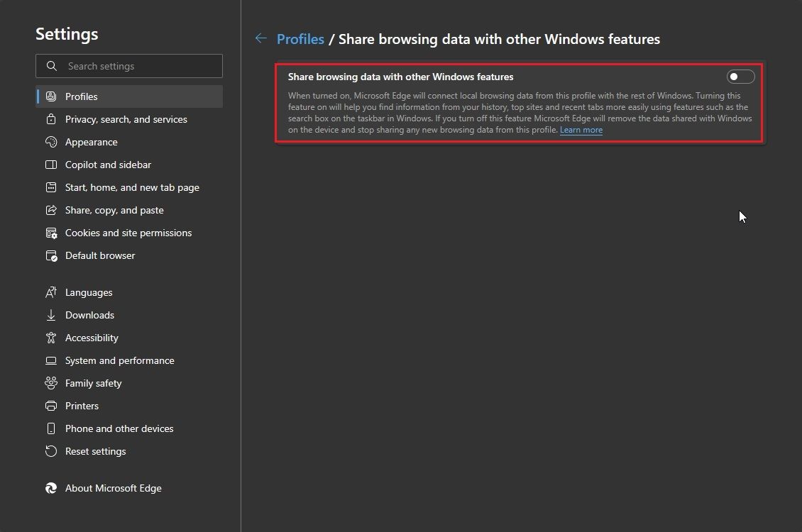Select the Profiles icon in the sidebar
The image size is (802, 532).
click(51, 96)
